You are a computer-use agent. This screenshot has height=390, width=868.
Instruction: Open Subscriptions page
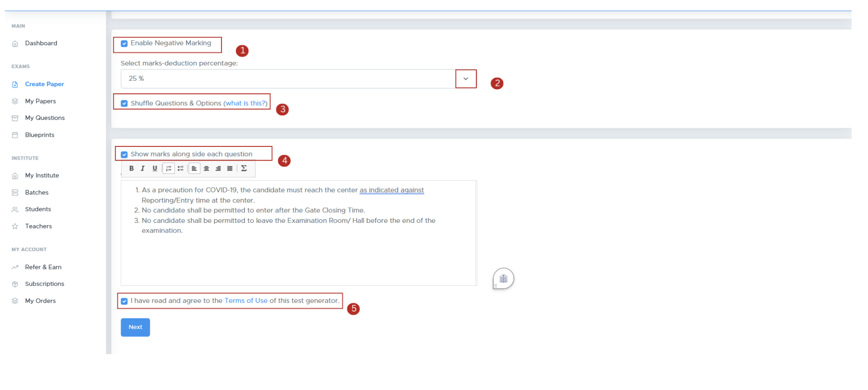[x=45, y=284]
